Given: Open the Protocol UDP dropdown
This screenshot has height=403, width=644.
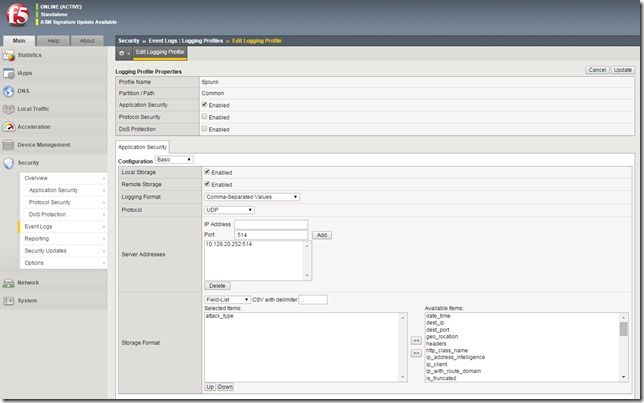Looking at the screenshot, I should [229, 210].
